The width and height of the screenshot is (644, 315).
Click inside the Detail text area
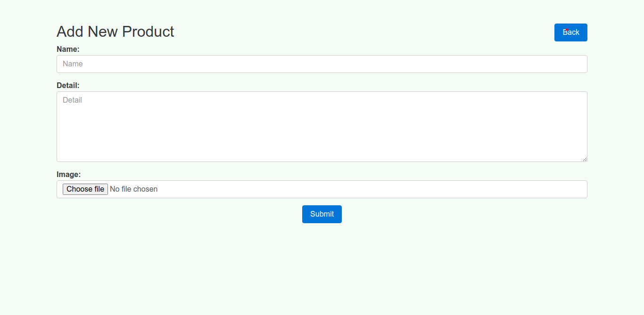tap(322, 127)
